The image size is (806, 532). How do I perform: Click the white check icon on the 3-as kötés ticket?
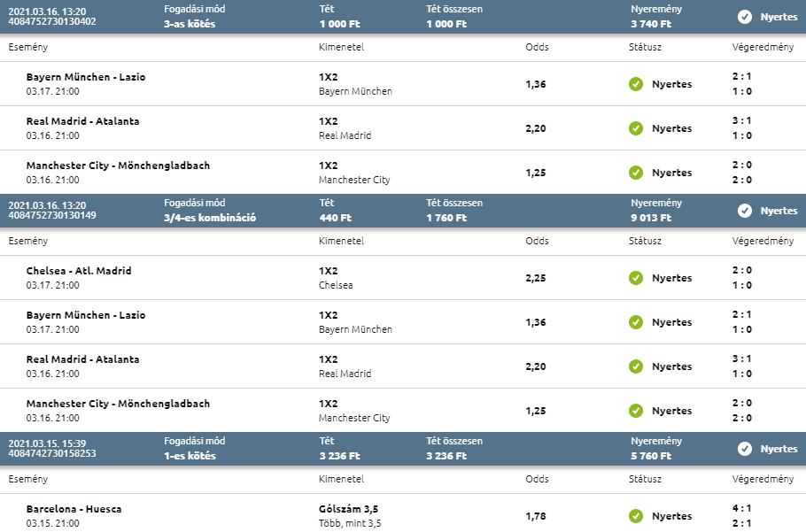pyautogui.click(x=745, y=17)
